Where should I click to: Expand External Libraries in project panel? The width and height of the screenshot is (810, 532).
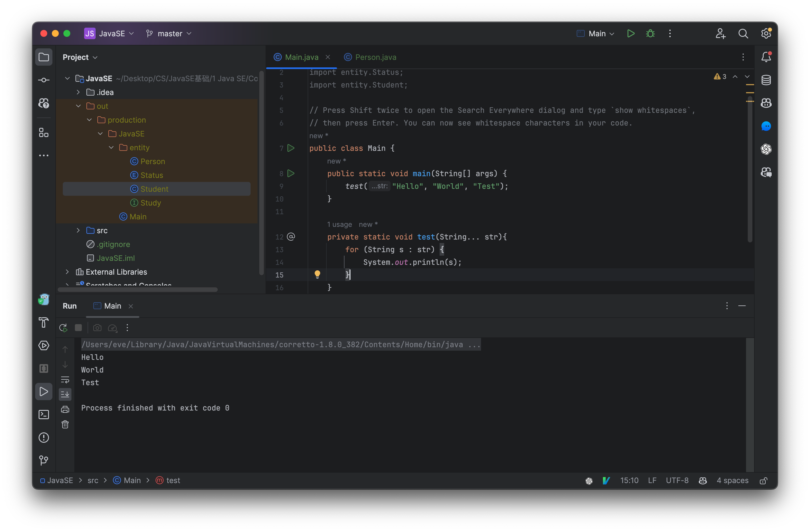(68, 272)
